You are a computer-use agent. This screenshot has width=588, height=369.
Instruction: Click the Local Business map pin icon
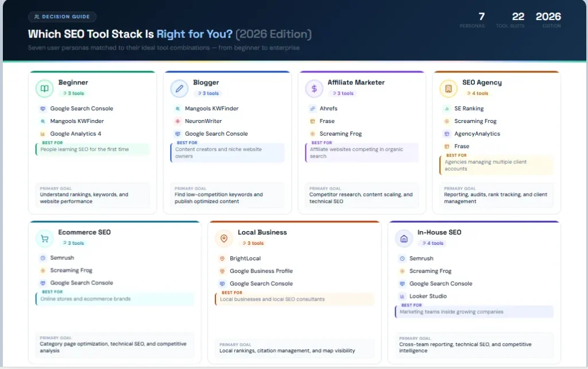coord(224,239)
